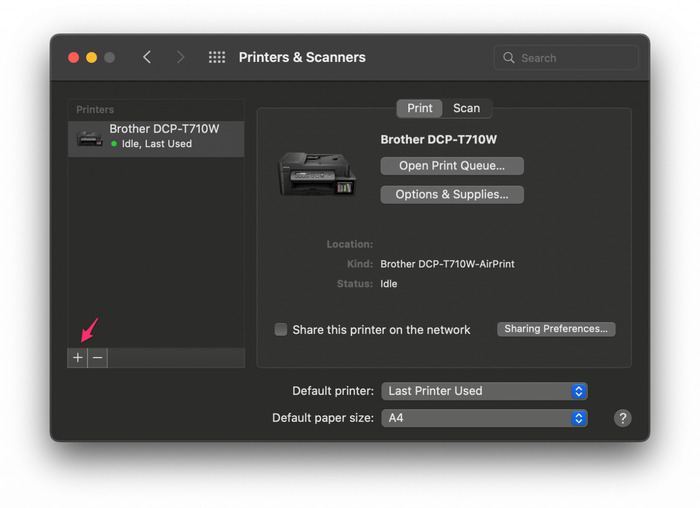Close the Printers & Scanners window

(x=74, y=58)
